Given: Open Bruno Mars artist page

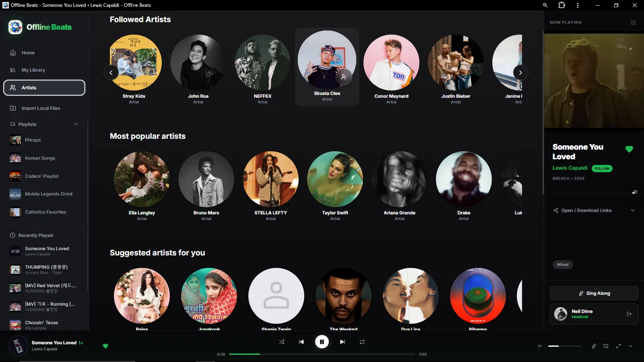Looking at the screenshot, I should tap(206, 186).
